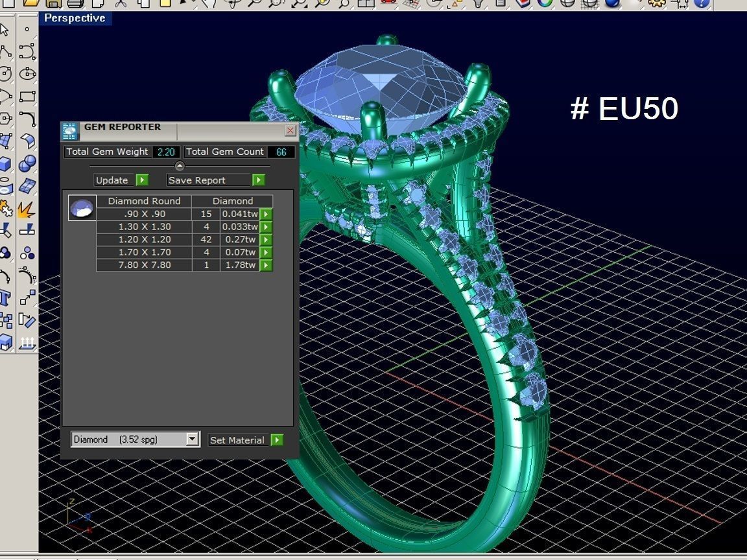The image size is (747, 560).
Task: Select the Text object tool
Action: 5,297
